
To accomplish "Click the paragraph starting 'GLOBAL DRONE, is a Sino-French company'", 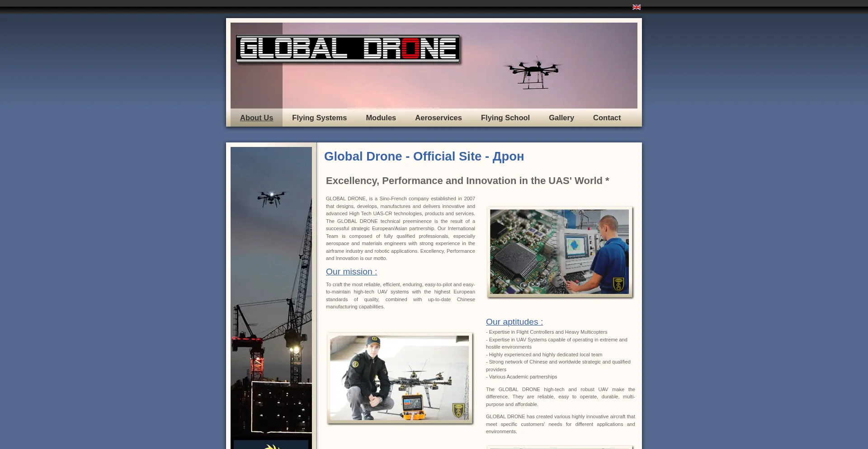I will point(401,228).
